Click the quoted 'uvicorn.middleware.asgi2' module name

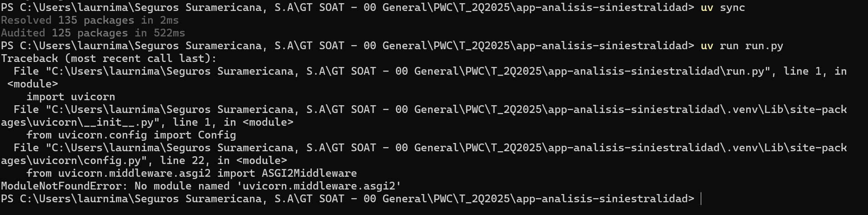pyautogui.click(x=319, y=186)
